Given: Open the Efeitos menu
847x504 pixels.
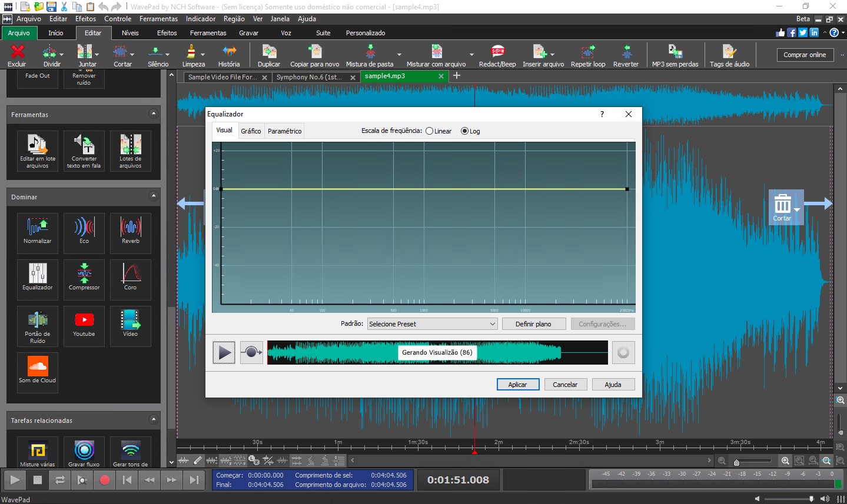Looking at the screenshot, I should click(85, 18).
